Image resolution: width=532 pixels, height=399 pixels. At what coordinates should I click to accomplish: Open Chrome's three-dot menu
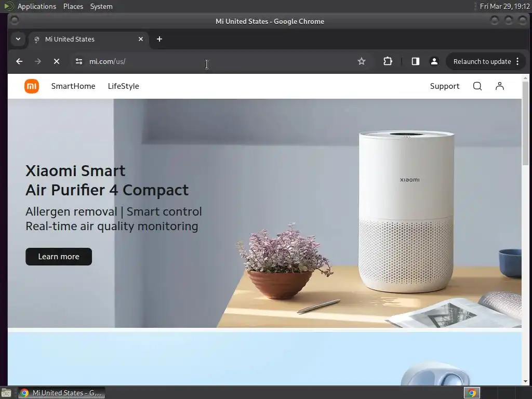click(517, 61)
